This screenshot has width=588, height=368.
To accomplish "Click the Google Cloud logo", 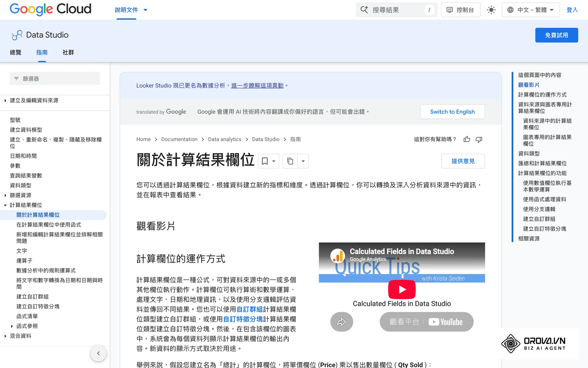I will coord(50,9).
